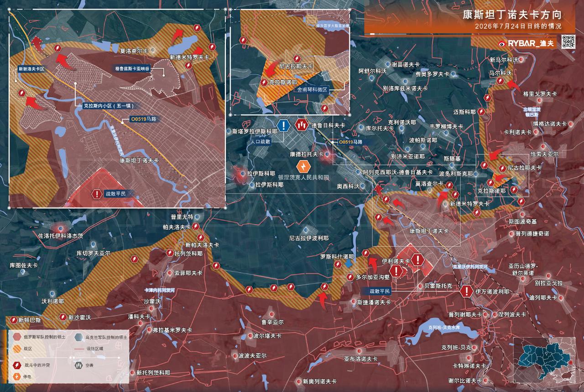Click the 恰索夫亚尔 place label
Viewport: 584px width, 392px height.
click(545, 155)
